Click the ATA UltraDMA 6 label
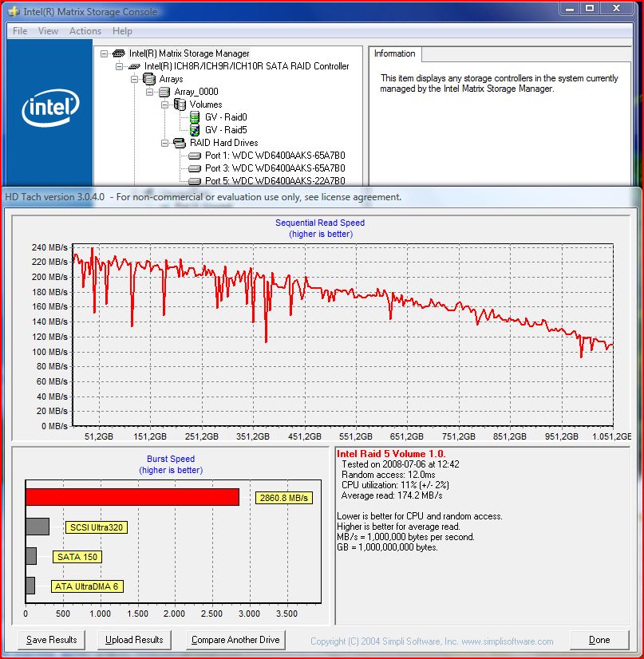The width and height of the screenshot is (644, 659). (x=87, y=586)
